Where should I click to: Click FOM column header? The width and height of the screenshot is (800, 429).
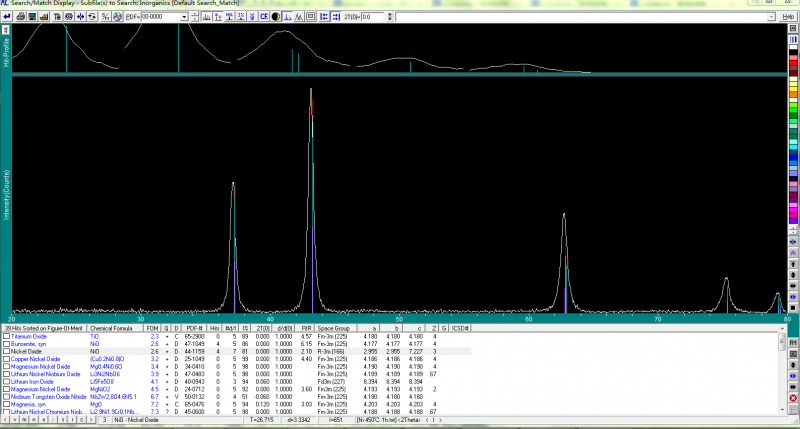pyautogui.click(x=152, y=329)
